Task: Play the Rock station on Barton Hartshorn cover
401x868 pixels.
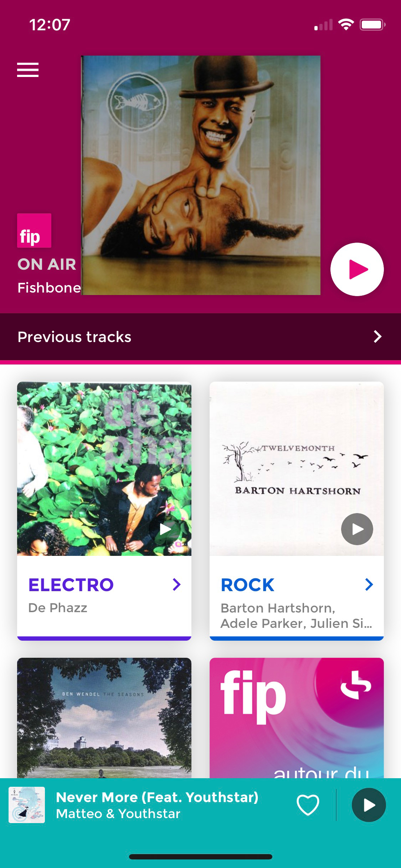Action: pyautogui.click(x=357, y=529)
